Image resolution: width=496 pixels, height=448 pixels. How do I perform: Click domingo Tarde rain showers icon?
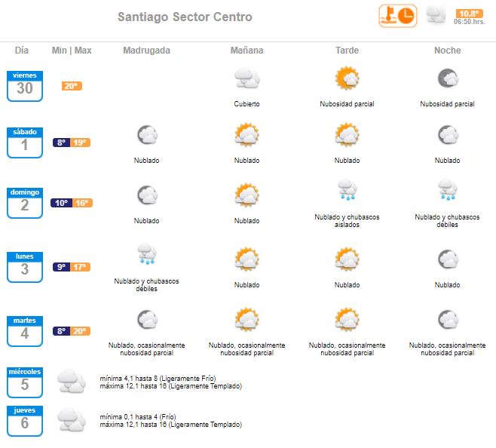[347, 189]
